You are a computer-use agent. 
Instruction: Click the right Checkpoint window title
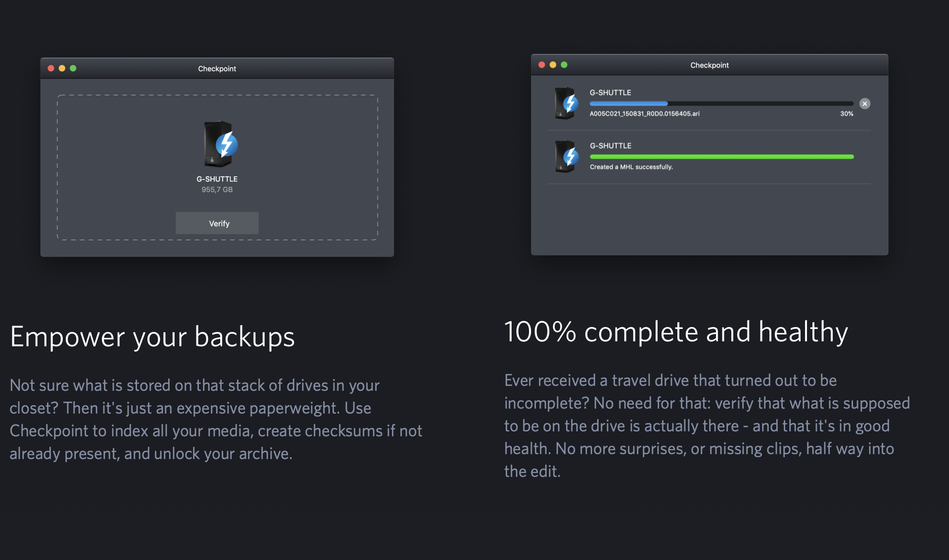(709, 65)
